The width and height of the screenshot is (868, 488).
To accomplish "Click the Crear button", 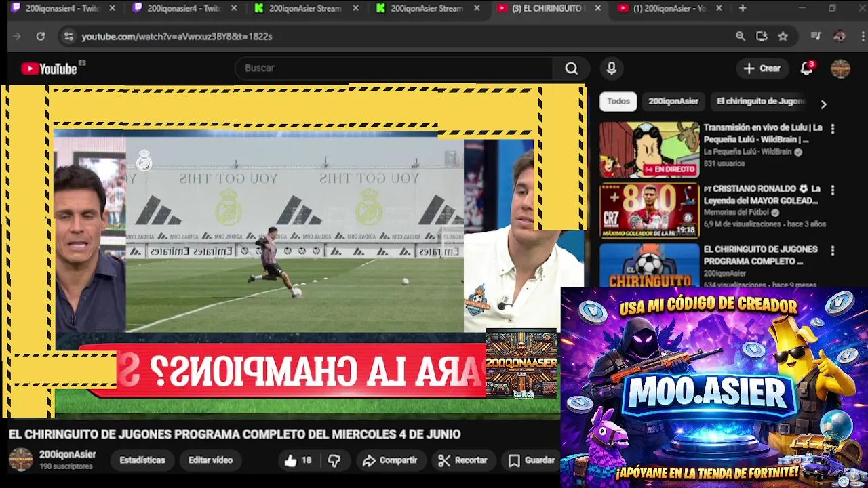I will [762, 68].
